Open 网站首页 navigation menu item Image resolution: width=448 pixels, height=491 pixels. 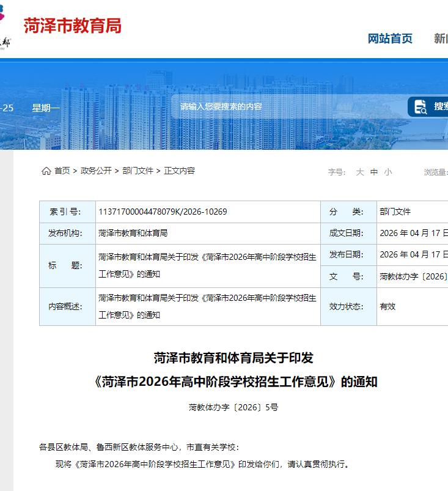click(390, 39)
